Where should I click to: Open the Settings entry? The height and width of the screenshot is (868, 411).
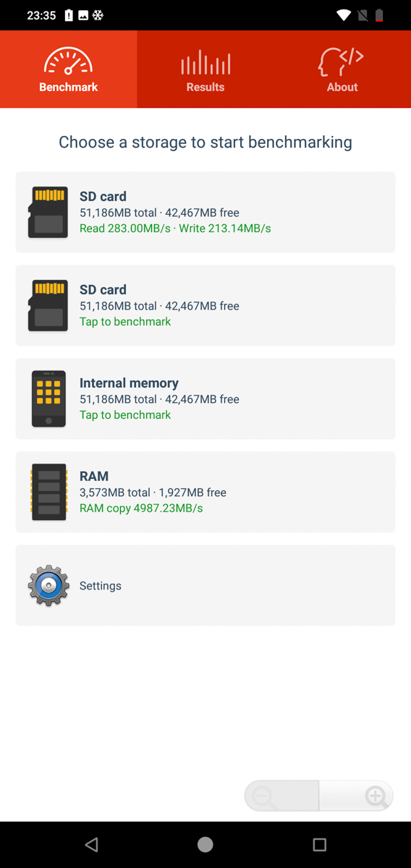click(x=205, y=585)
